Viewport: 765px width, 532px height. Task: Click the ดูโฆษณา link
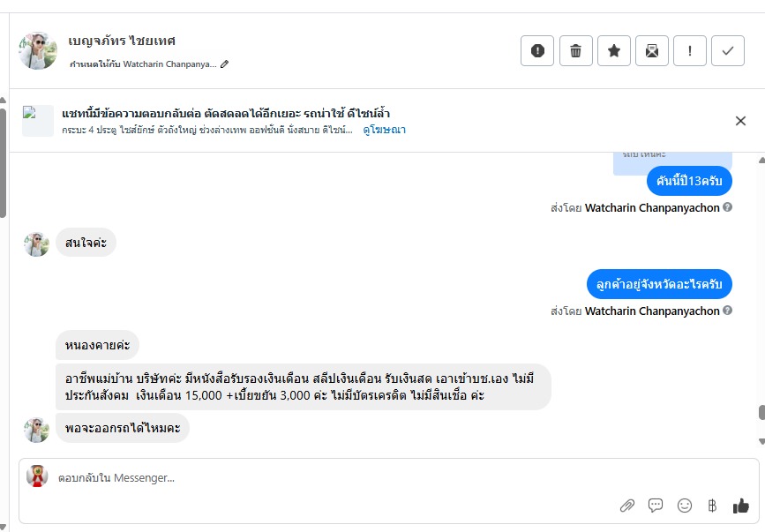pyautogui.click(x=384, y=130)
